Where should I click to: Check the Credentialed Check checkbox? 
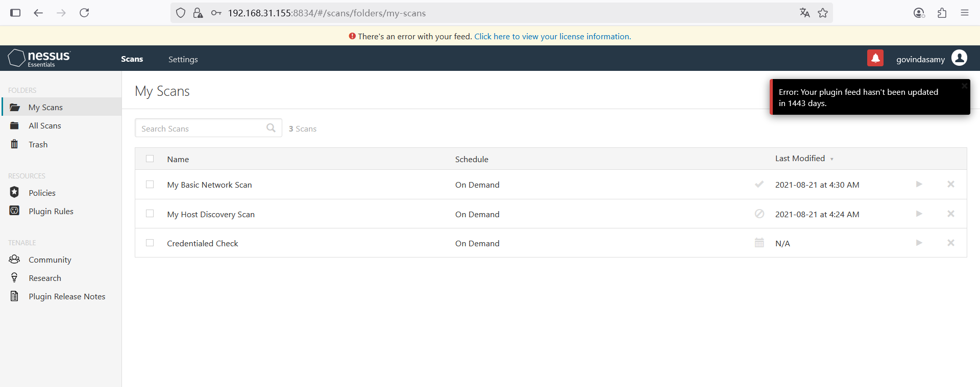(x=150, y=243)
